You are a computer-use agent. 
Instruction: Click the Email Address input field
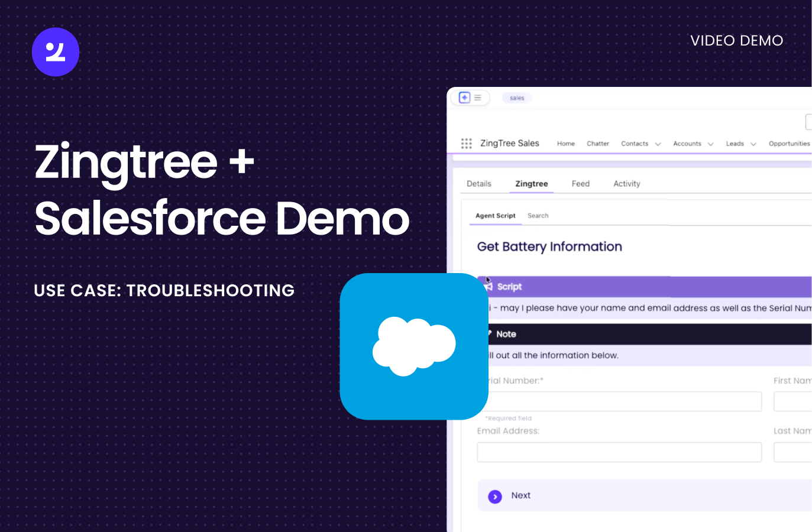619,452
